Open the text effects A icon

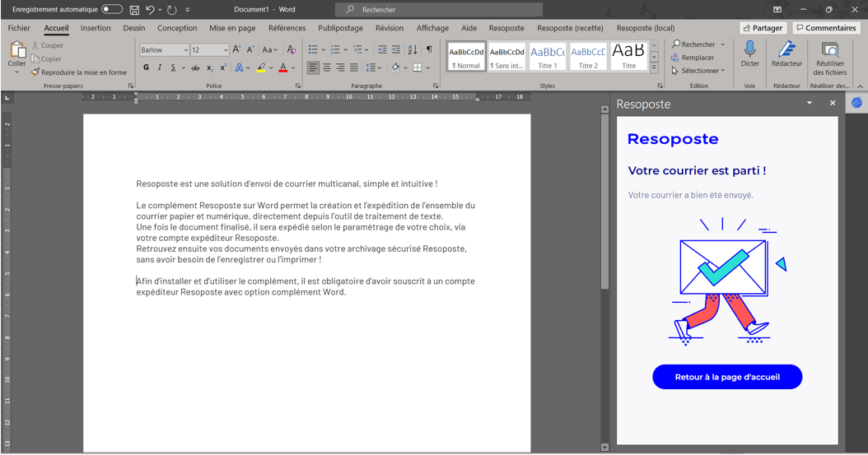pos(239,67)
